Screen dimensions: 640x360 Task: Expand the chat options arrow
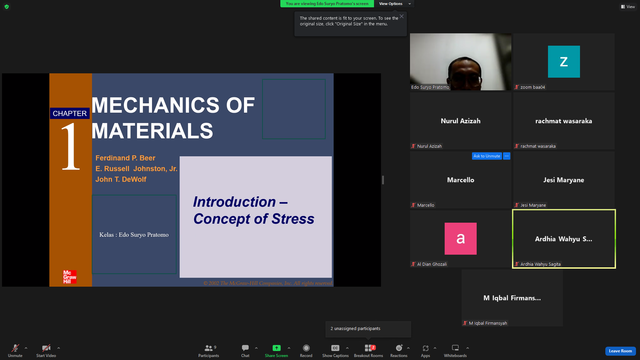256,348
